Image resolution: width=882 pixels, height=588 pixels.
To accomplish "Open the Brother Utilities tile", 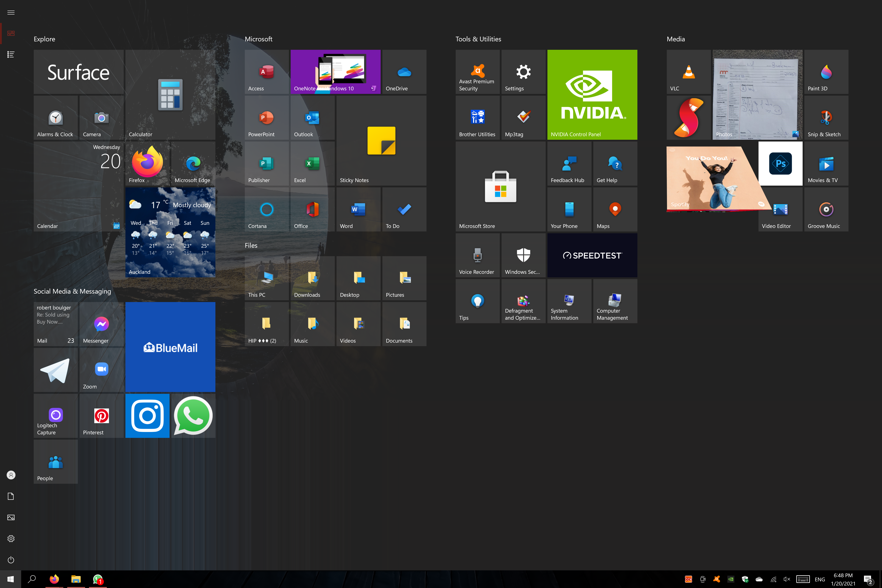I will pyautogui.click(x=477, y=117).
